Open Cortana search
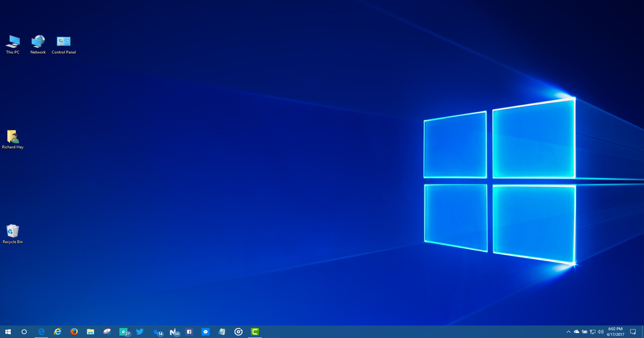Image resolution: width=644 pixels, height=338 pixels. pos(24,332)
